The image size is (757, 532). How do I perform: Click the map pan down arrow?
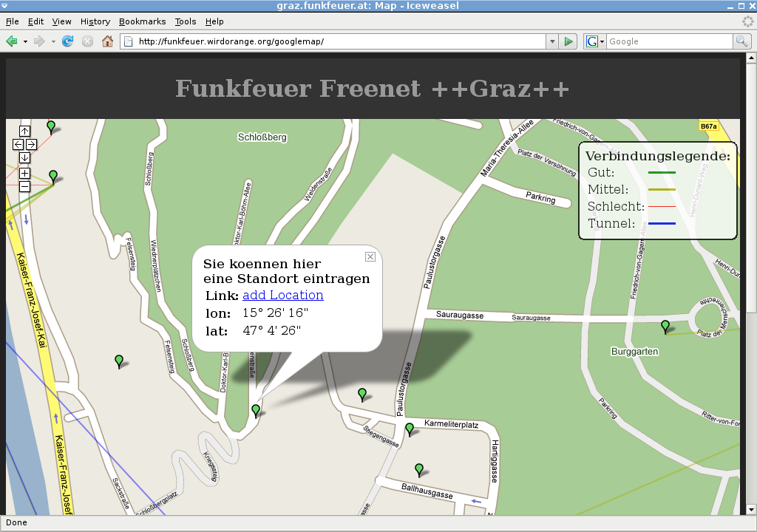click(24, 157)
